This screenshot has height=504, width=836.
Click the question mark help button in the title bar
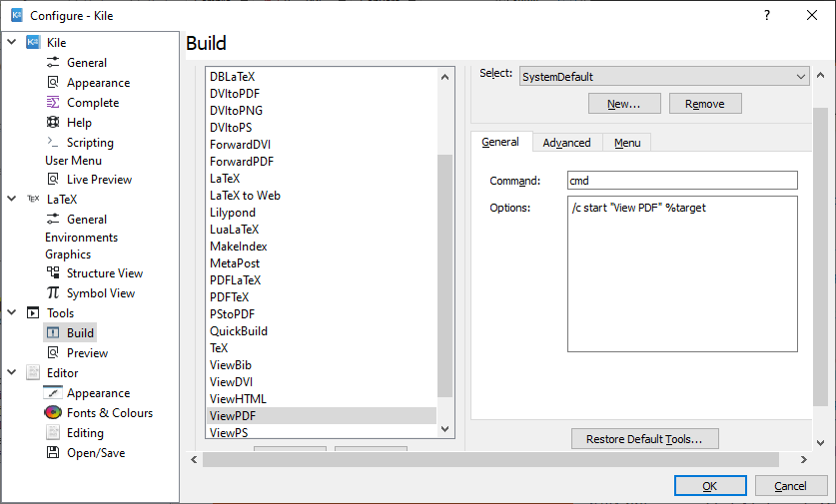767,15
